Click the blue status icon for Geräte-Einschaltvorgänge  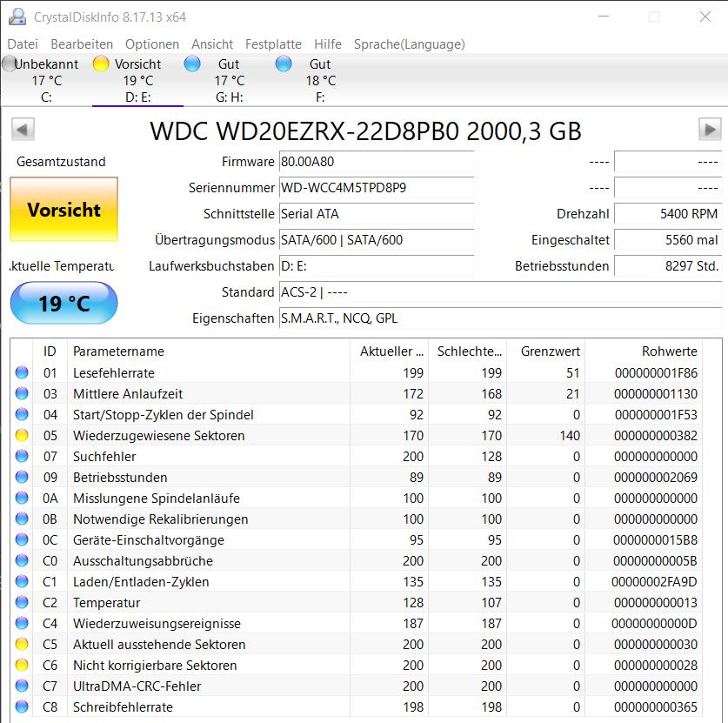click(x=22, y=539)
